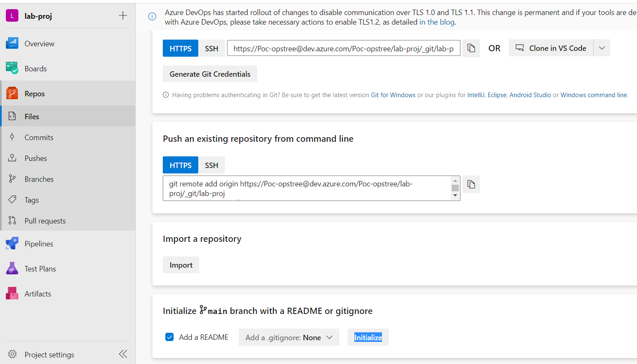Click Generate Git Credentials button
The height and width of the screenshot is (364, 637).
click(210, 74)
